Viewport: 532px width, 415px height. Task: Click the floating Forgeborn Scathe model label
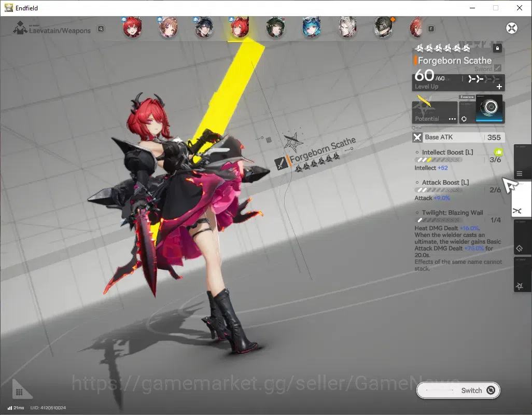323,149
